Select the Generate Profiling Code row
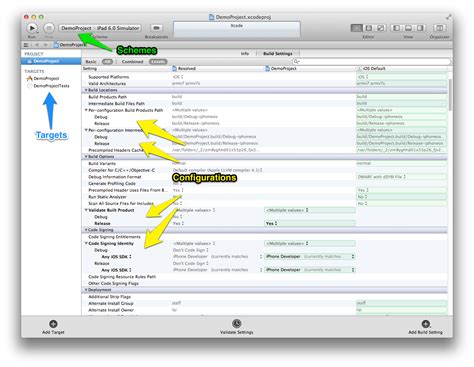 (x=265, y=184)
